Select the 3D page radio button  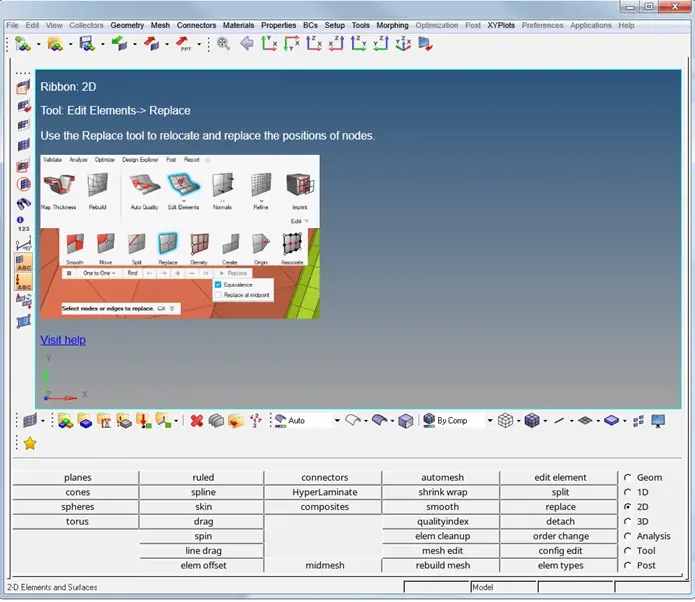coord(627,522)
